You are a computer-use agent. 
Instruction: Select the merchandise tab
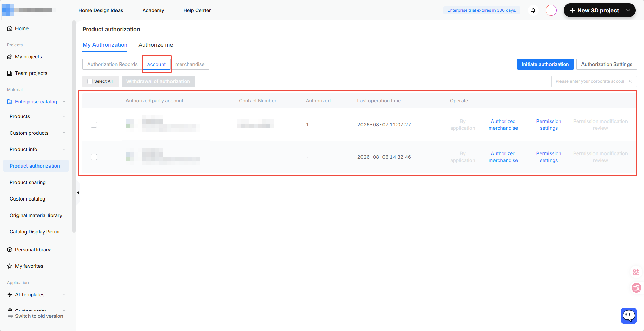(190, 64)
